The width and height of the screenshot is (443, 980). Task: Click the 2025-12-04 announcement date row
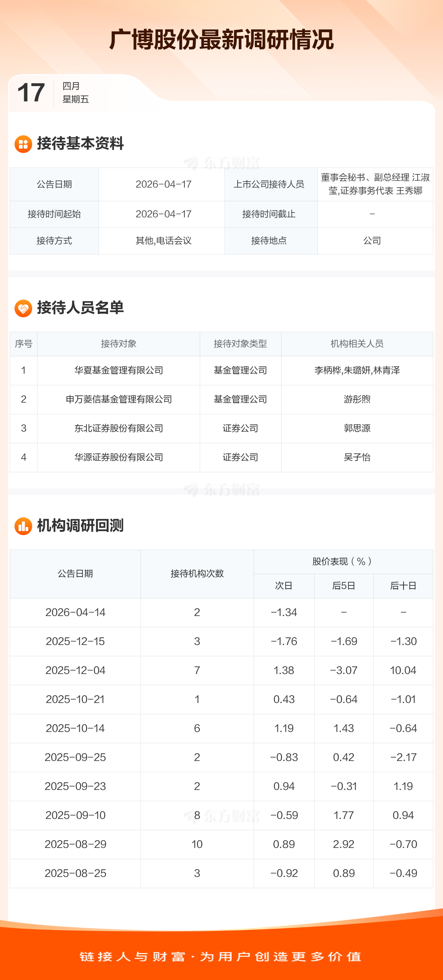click(75, 670)
